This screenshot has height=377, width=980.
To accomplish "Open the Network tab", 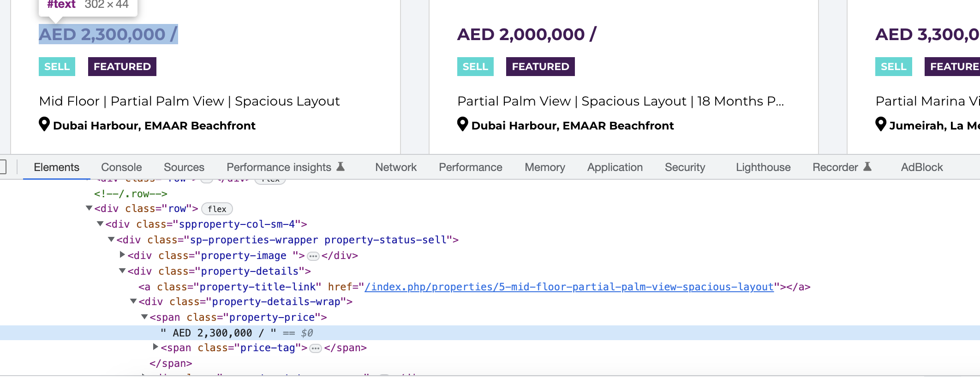I will (395, 167).
